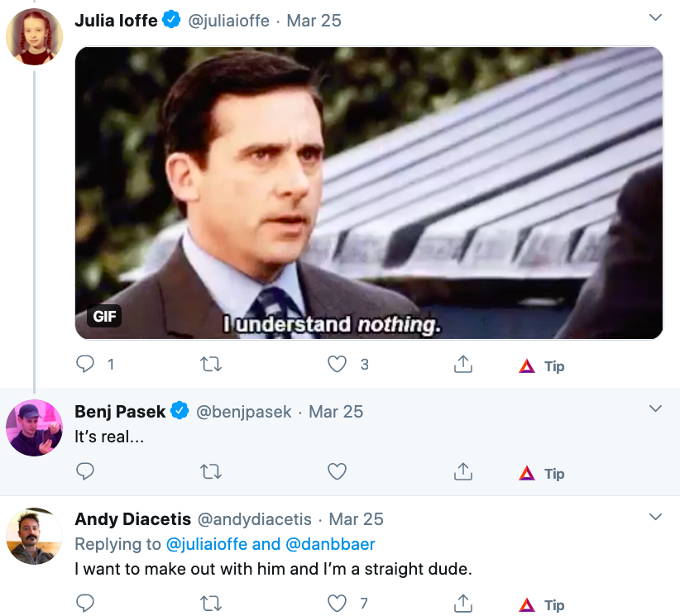Image resolution: width=680 pixels, height=616 pixels.
Task: Reply to Andy Diacetis's tweet
Action: click(85, 603)
